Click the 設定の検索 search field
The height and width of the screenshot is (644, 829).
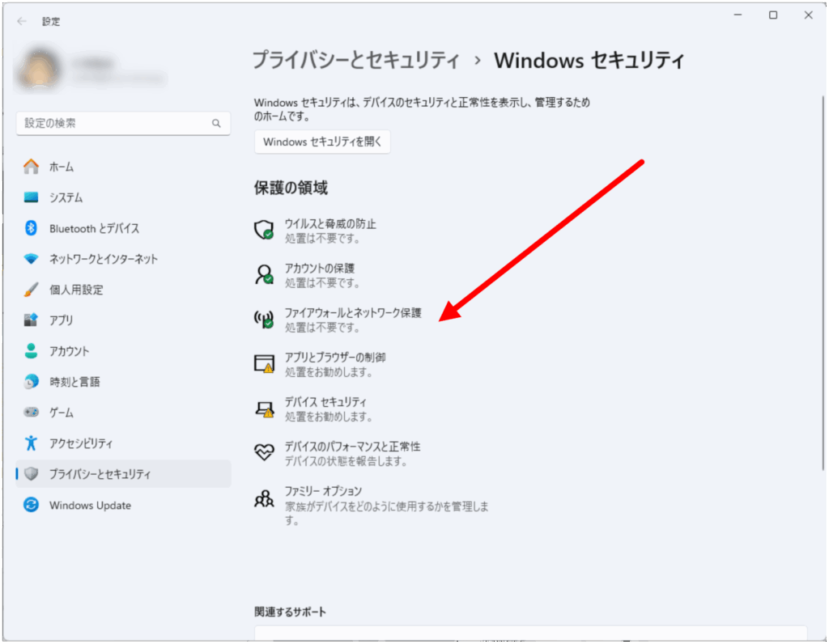point(113,124)
